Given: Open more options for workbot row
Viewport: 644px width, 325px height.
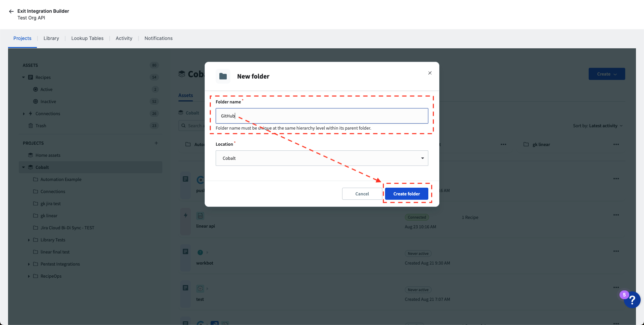Looking at the screenshot, I should (616, 251).
